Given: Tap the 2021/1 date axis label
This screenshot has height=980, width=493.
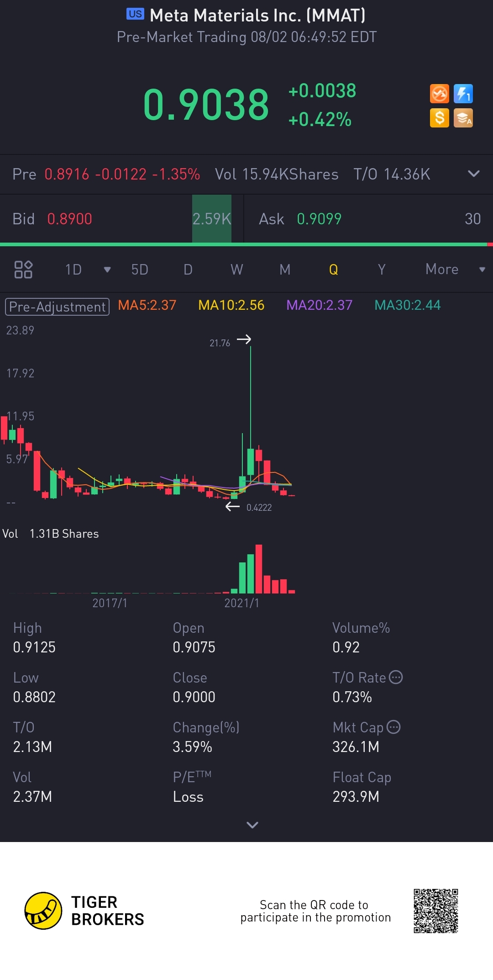Looking at the screenshot, I should point(242,603).
